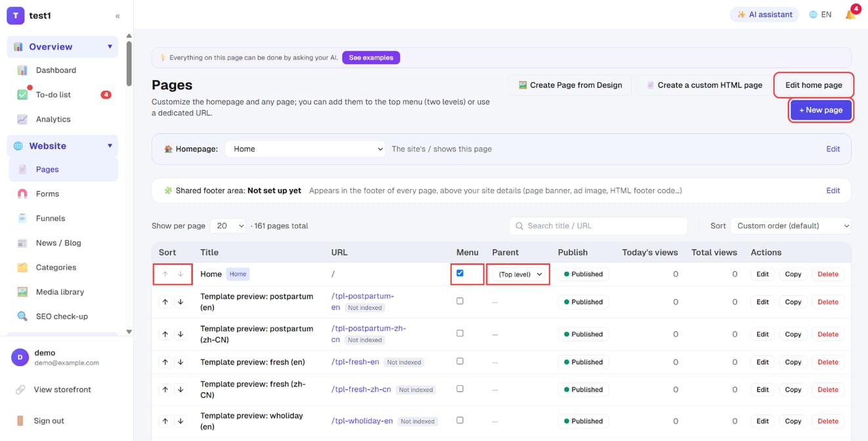The height and width of the screenshot is (441, 868).
Task: Click the Dashboard sidebar icon
Action: 22,70
